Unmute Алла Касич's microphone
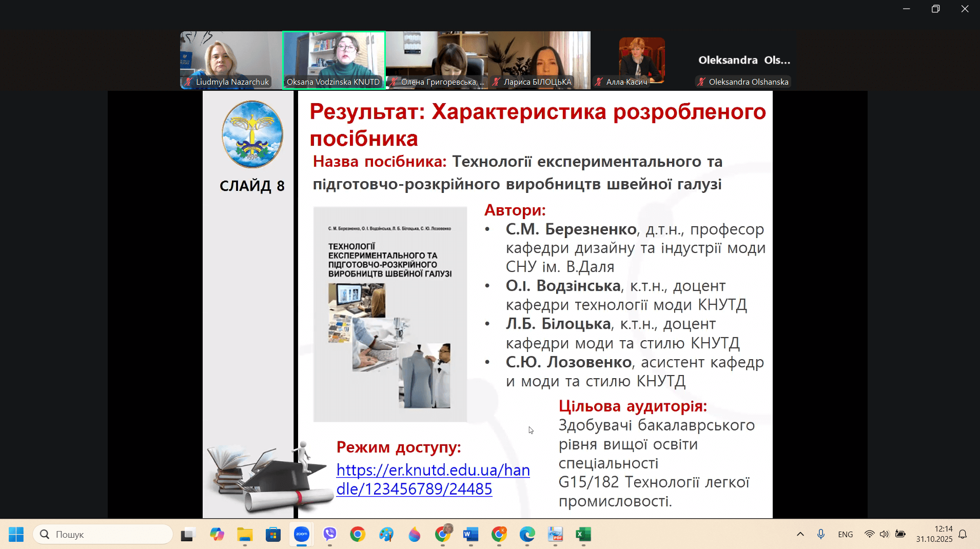 [598, 82]
